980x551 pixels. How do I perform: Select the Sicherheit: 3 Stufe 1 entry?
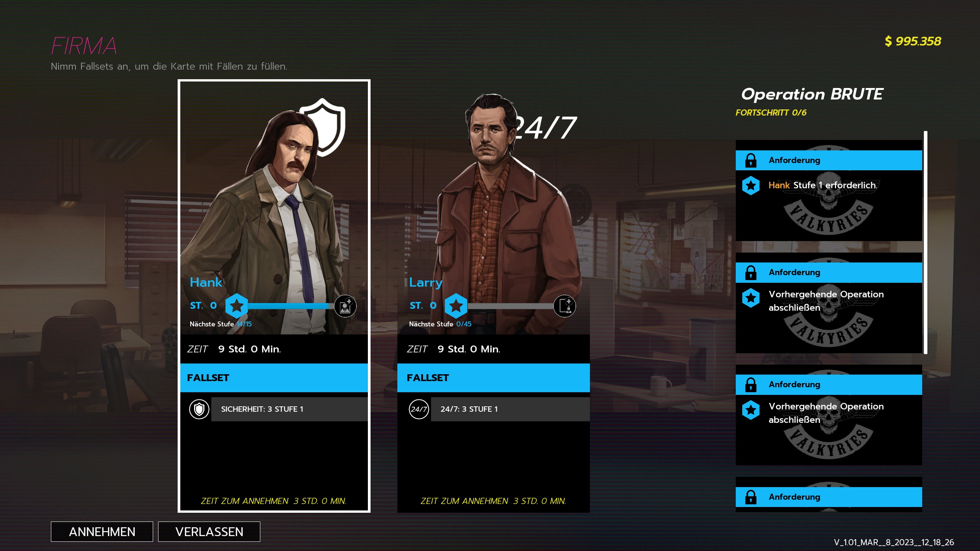(289, 409)
